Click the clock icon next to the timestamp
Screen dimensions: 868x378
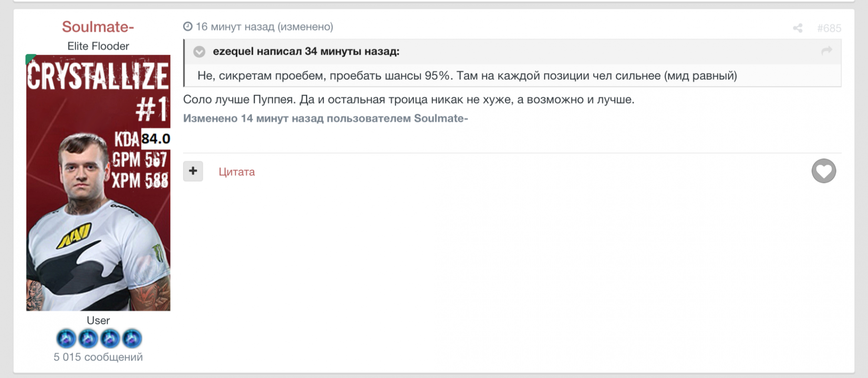pyautogui.click(x=187, y=27)
